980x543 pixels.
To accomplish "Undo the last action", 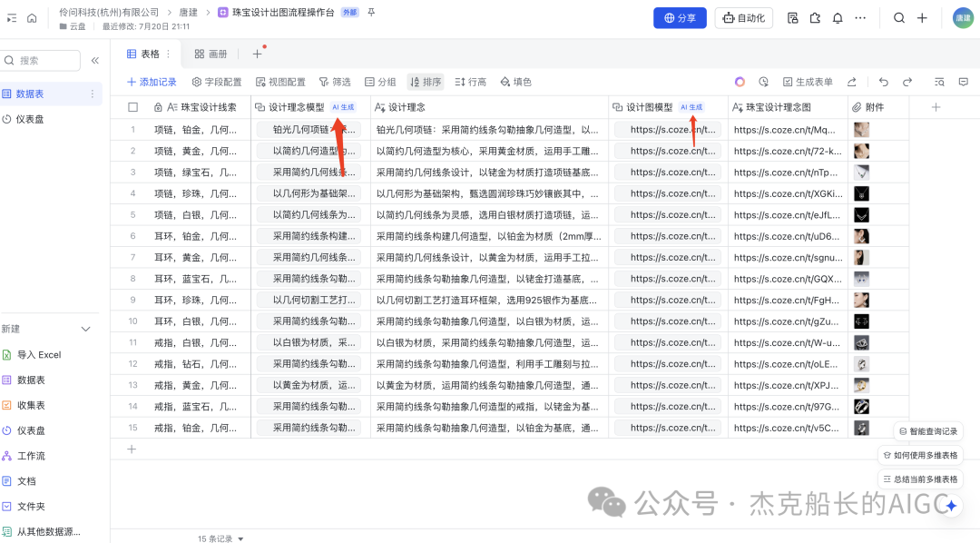I will pos(883,82).
